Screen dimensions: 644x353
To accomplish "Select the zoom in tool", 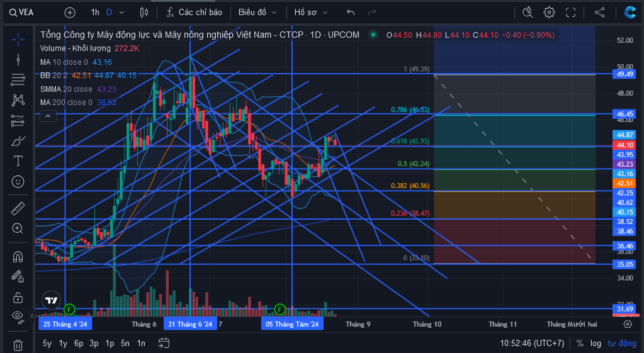I will pos(18,228).
